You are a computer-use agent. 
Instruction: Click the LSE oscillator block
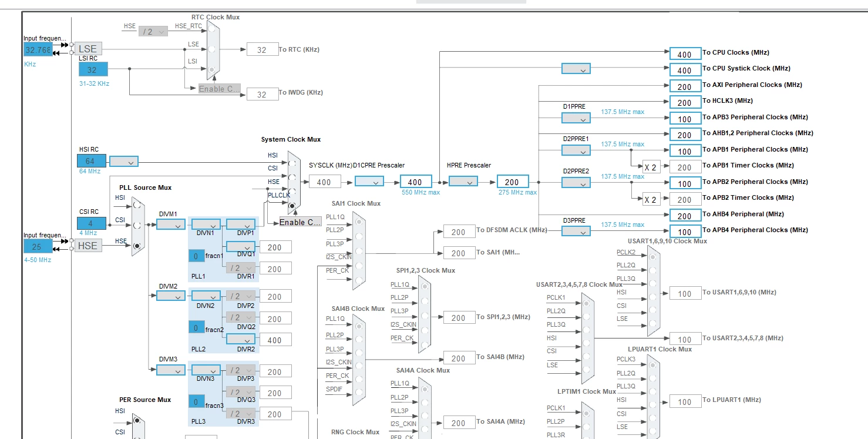point(88,49)
